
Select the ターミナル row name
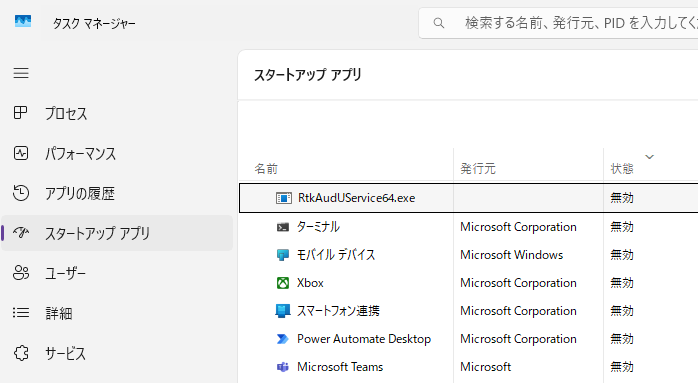point(318,227)
